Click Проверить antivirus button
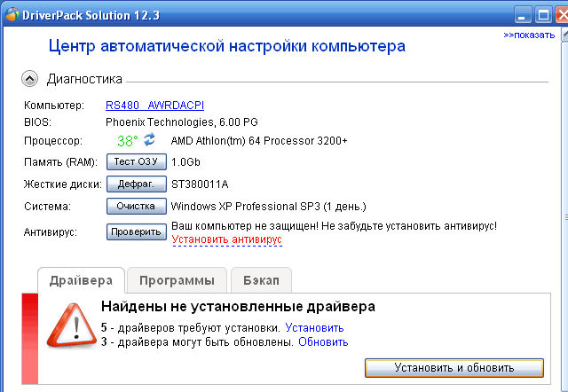 [137, 232]
